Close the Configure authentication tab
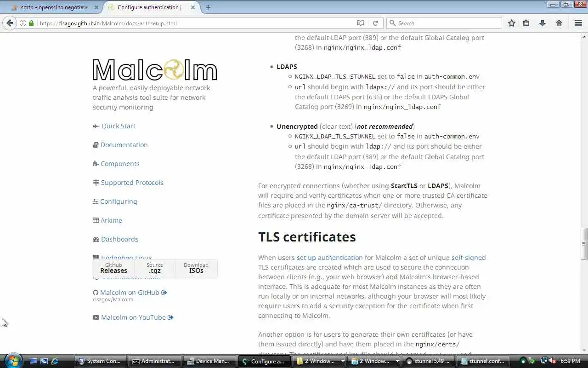588x368 pixels. click(x=193, y=7)
